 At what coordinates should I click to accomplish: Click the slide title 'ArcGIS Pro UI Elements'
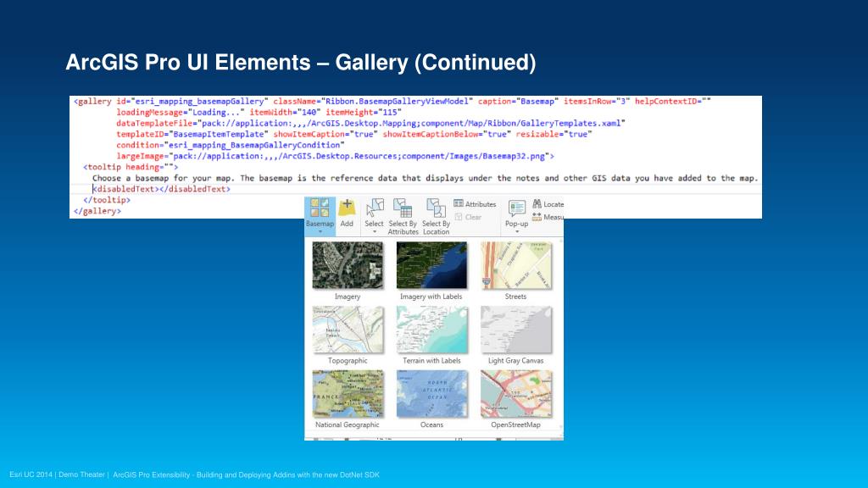(x=187, y=62)
